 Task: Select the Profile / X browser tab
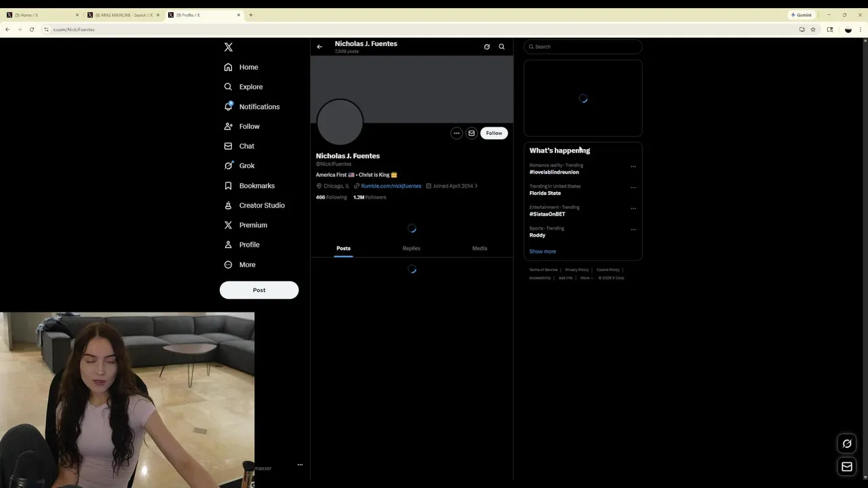click(203, 15)
